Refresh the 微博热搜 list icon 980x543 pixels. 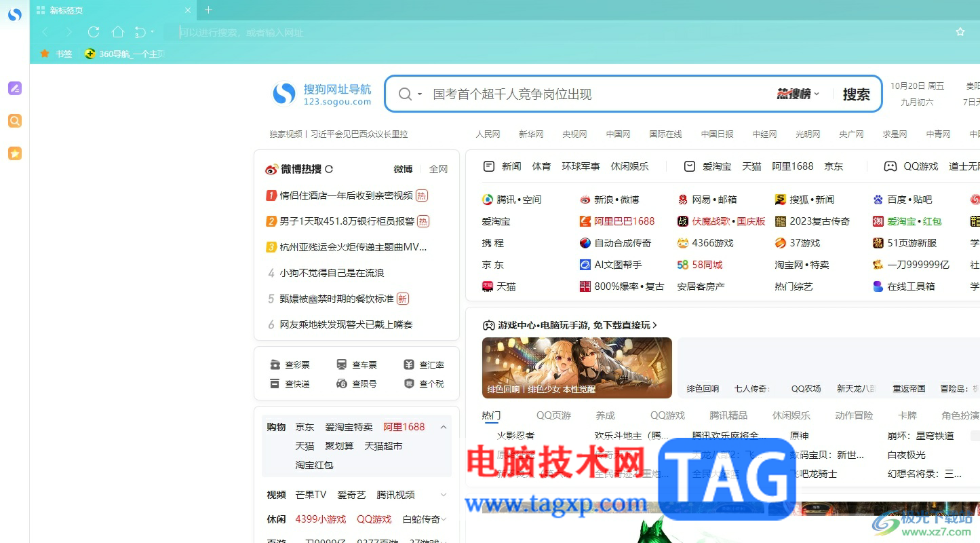click(329, 169)
